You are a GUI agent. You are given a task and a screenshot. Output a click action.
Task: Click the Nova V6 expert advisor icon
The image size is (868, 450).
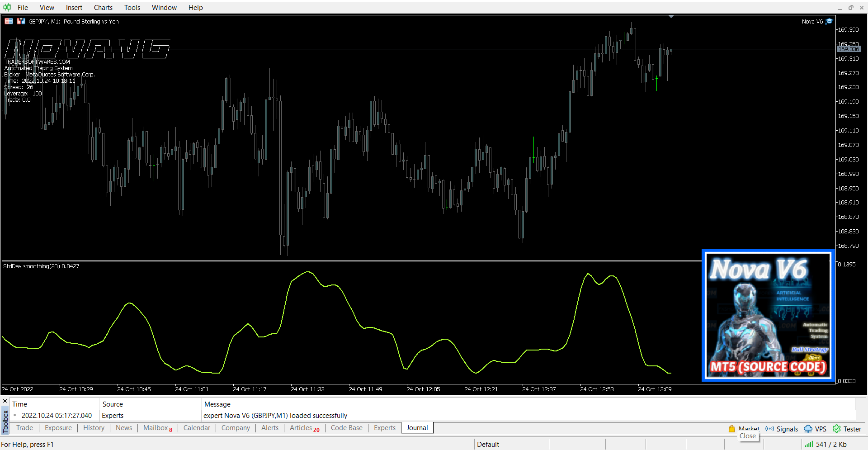pos(829,21)
